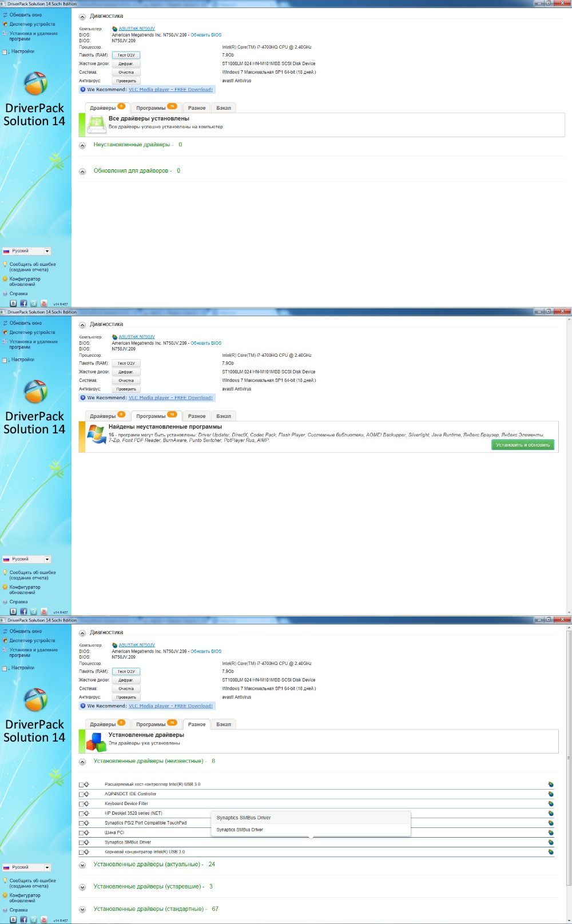Click the lightbulb error-report icon in the top window
Viewport: 572px width, 924px height.
5,265
